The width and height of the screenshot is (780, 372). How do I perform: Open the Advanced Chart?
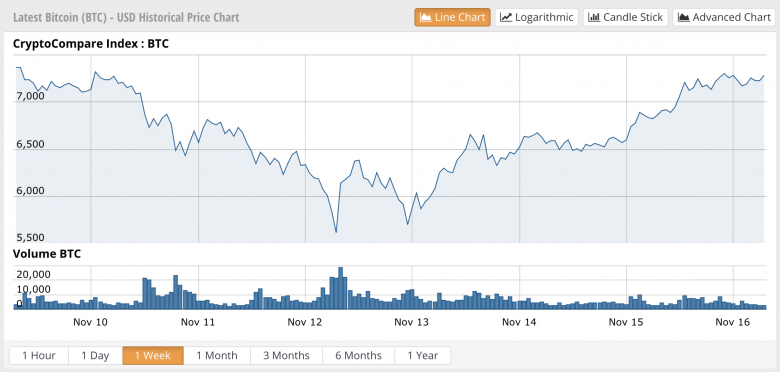724,17
